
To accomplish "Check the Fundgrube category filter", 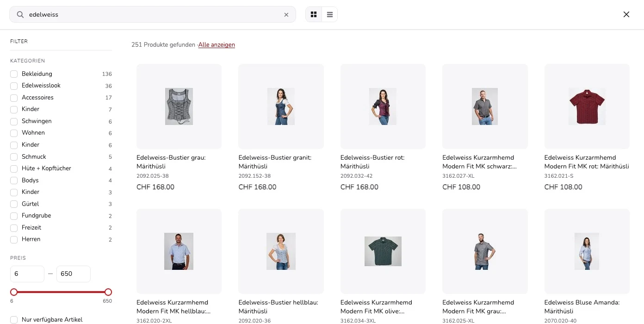I will 14,216.
